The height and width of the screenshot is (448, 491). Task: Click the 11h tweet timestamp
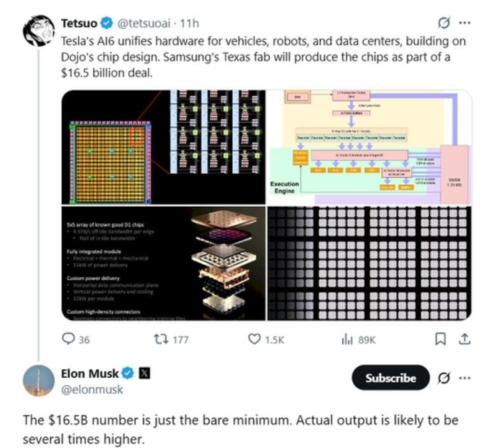pyautogui.click(x=190, y=24)
